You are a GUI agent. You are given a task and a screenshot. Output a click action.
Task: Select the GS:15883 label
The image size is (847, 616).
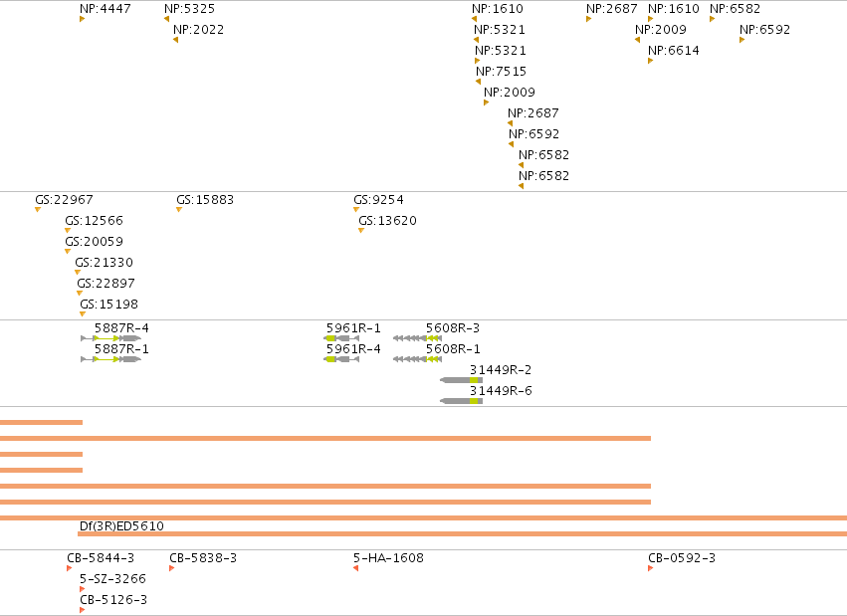tap(205, 200)
